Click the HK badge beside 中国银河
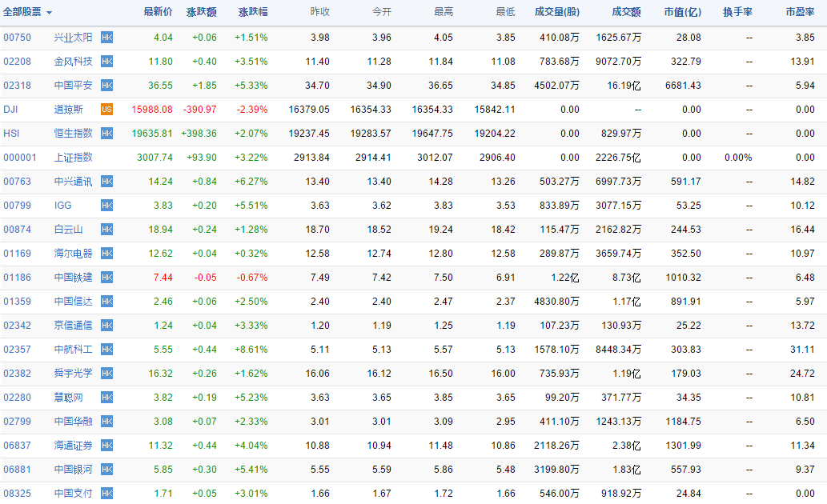The image size is (827, 504). click(106, 470)
